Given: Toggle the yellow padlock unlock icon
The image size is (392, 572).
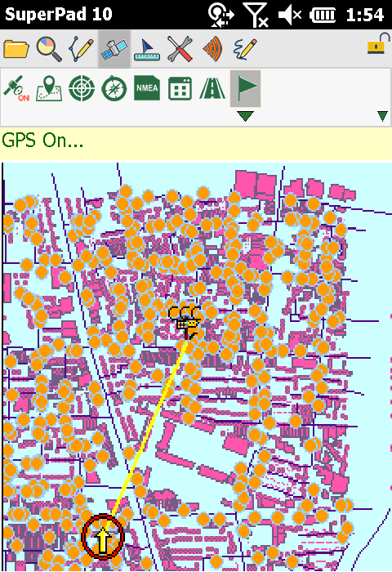Looking at the screenshot, I should (378, 44).
